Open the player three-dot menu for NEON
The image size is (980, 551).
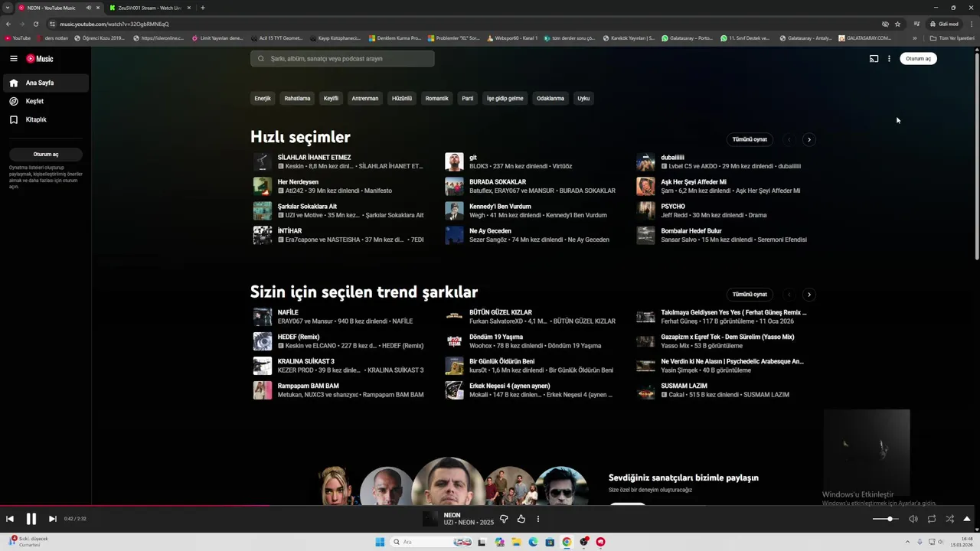(x=537, y=519)
